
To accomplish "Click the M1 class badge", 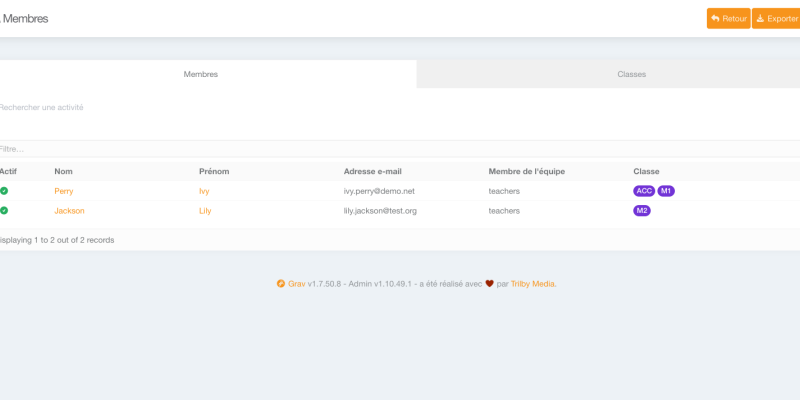I will pyautogui.click(x=666, y=191).
